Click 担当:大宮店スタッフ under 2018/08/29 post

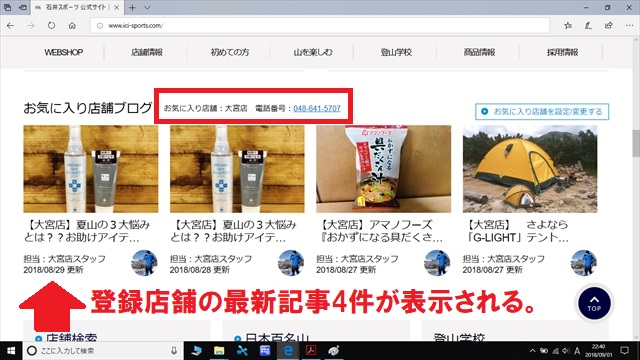pos(64,259)
